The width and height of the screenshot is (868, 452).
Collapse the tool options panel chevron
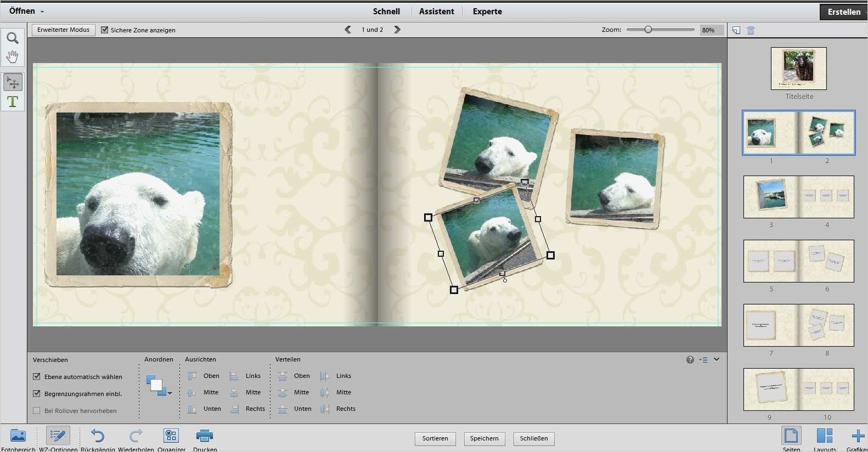pyautogui.click(x=716, y=359)
